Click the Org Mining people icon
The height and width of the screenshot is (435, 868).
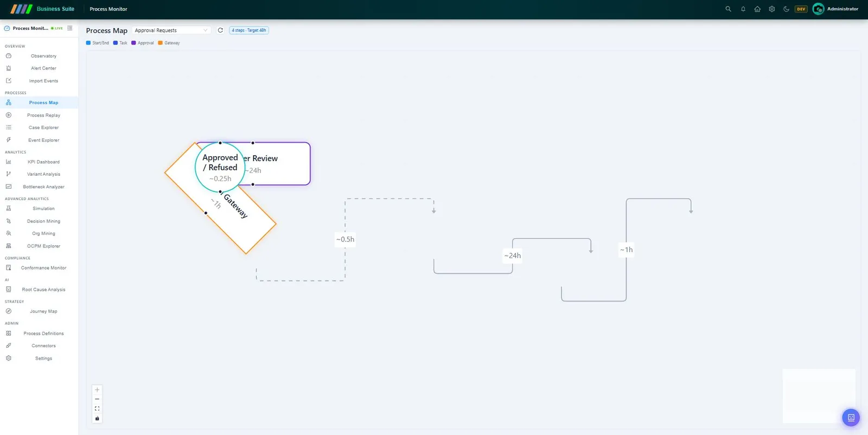point(8,233)
